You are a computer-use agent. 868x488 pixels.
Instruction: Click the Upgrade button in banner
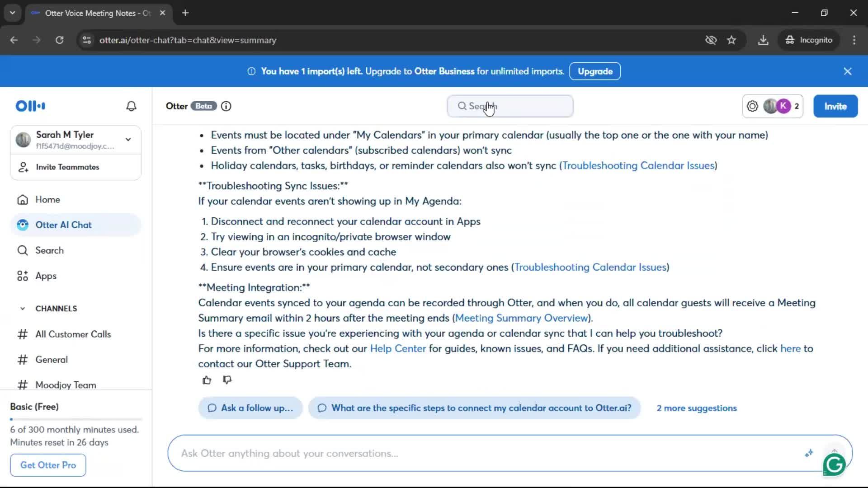pos(595,71)
